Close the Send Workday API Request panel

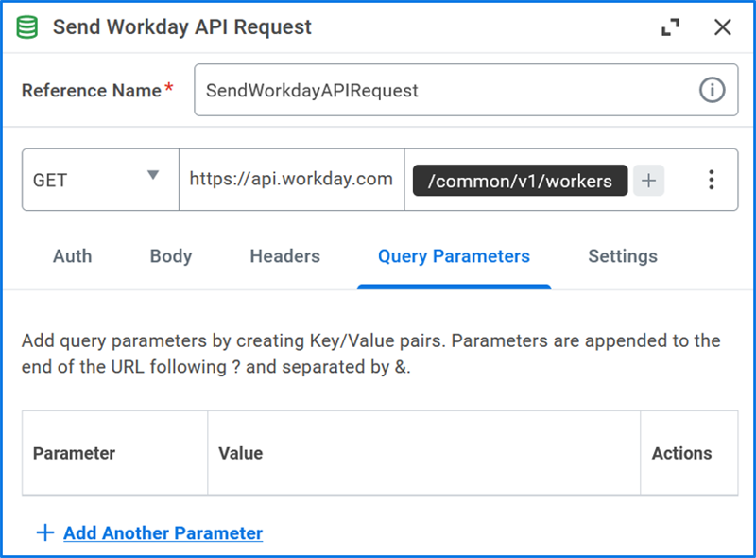click(722, 27)
